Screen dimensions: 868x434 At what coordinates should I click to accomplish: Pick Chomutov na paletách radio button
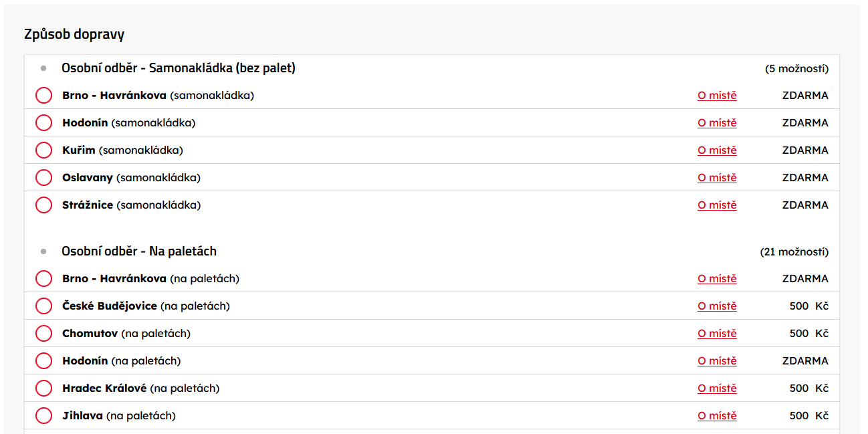click(43, 334)
